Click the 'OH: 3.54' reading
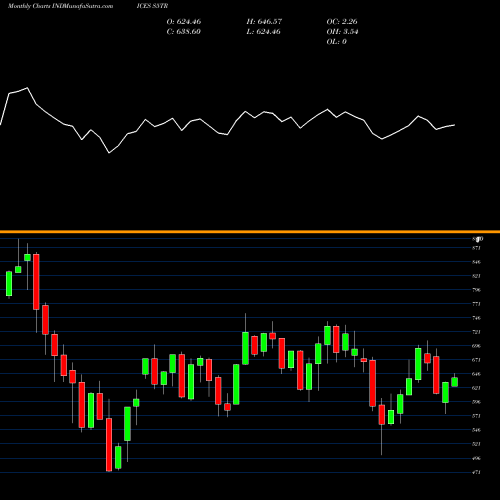500x500 pixels. click(x=342, y=32)
